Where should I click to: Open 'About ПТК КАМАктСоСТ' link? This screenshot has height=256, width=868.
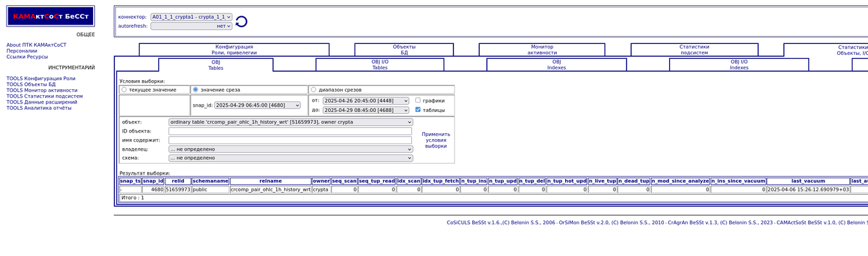tap(36, 45)
